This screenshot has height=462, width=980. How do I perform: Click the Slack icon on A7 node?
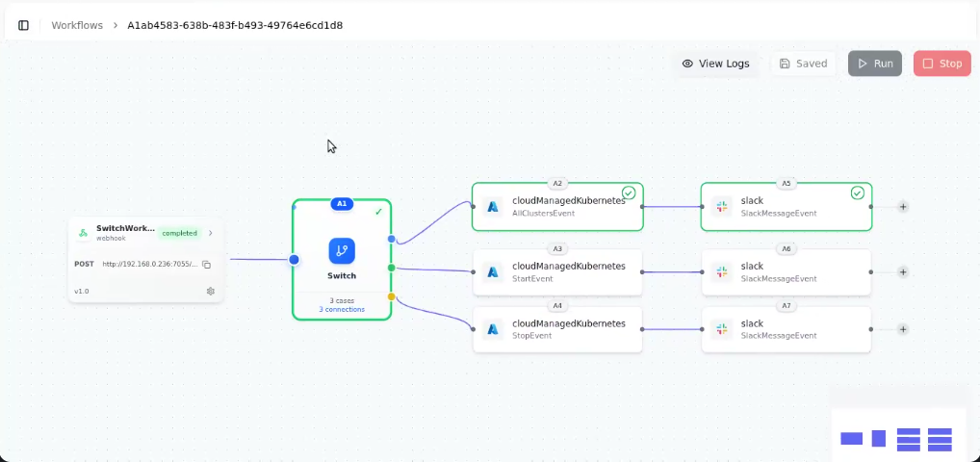coord(722,329)
